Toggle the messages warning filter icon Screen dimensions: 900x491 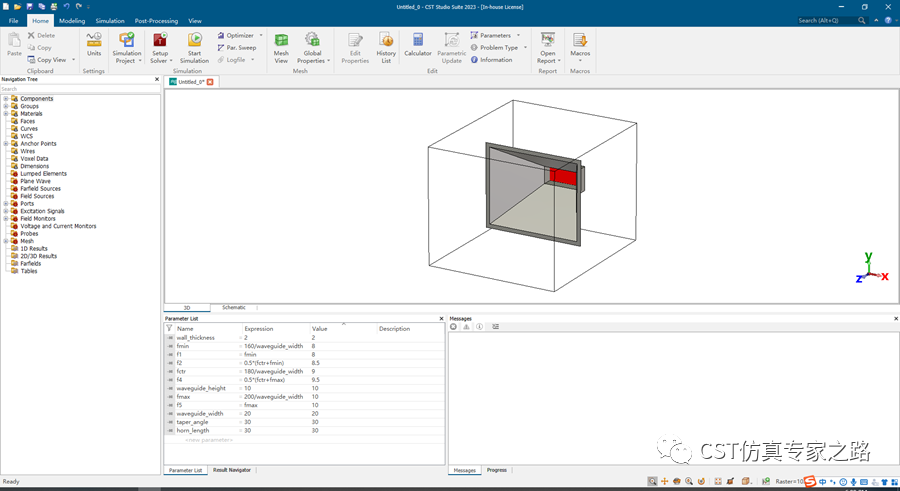(x=466, y=327)
